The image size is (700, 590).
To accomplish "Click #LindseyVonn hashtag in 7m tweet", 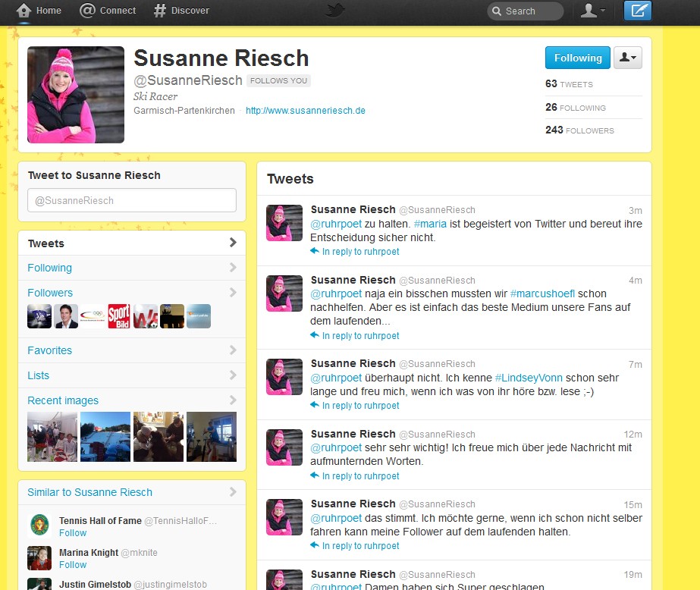I will pyautogui.click(x=529, y=378).
